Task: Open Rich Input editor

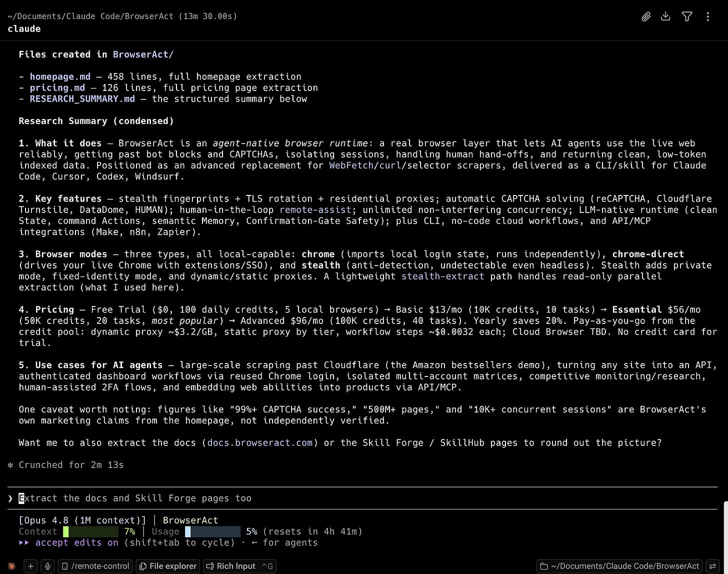Action: 239,566
